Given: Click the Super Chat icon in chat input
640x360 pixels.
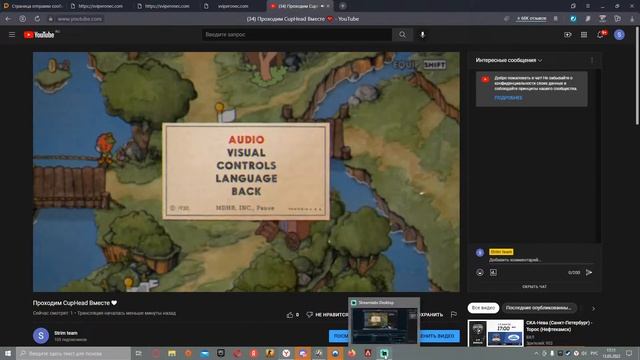Looking at the screenshot, I should 493,272.
